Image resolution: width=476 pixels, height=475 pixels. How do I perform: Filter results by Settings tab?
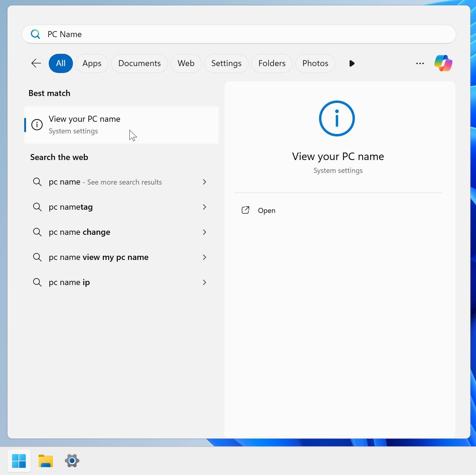[226, 63]
